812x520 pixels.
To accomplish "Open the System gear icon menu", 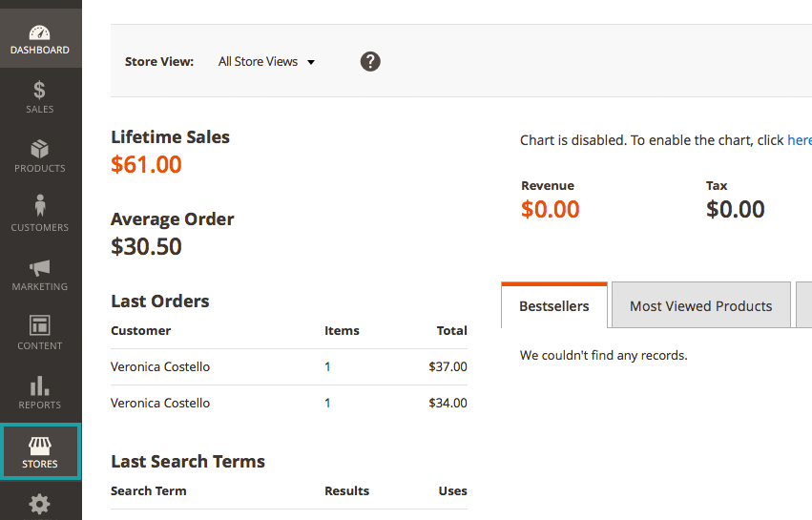I will tap(40, 503).
